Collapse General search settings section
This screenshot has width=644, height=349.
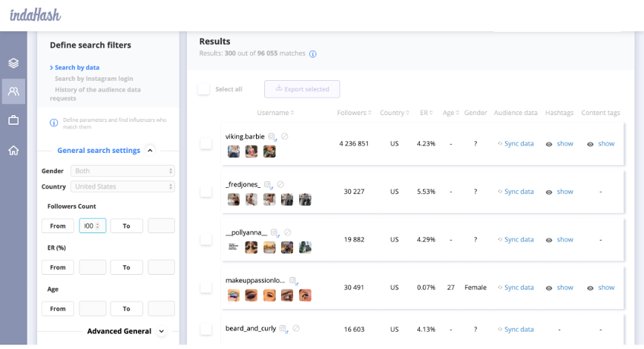coord(151,151)
